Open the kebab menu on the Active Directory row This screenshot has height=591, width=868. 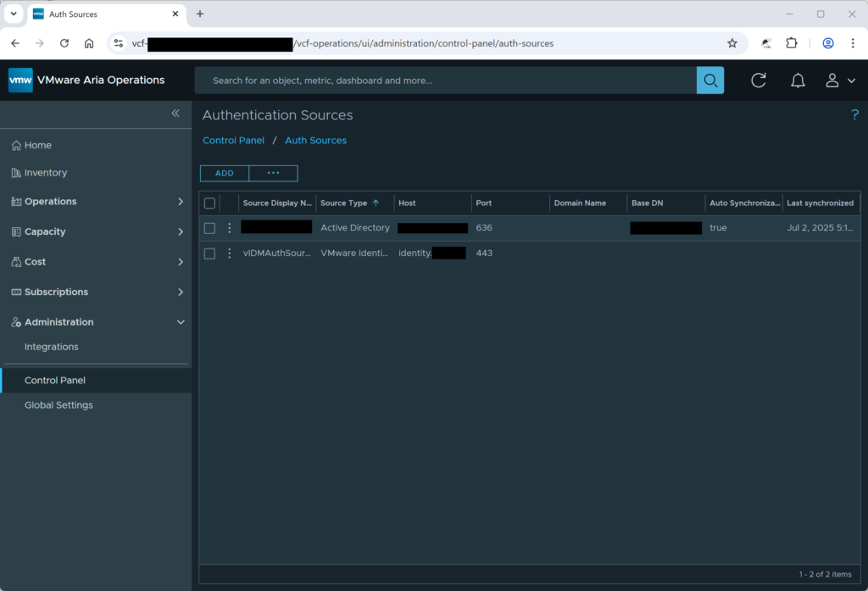(x=229, y=227)
